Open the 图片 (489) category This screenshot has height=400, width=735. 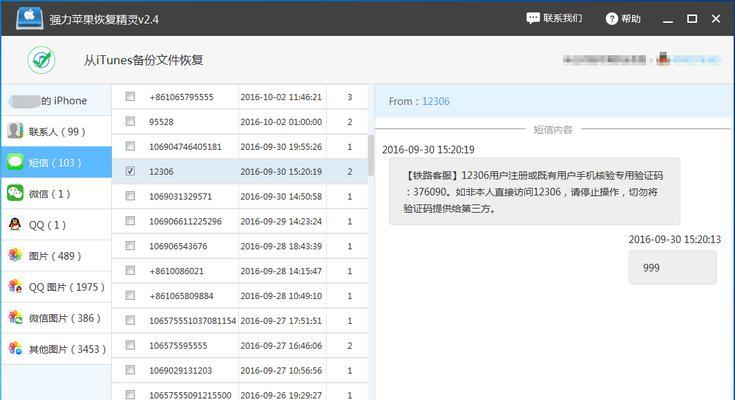point(56,256)
